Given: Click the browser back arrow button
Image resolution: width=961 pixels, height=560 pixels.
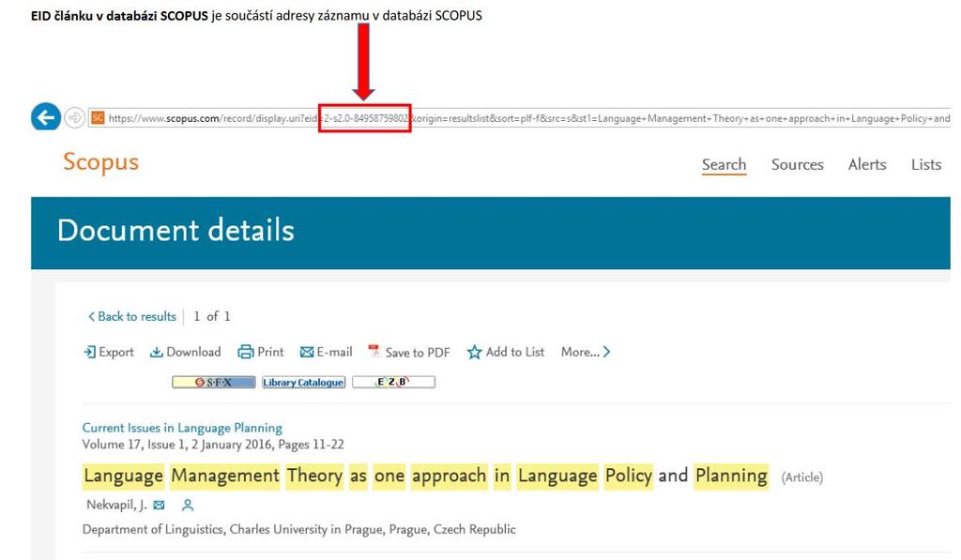Looking at the screenshot, I should [46, 117].
